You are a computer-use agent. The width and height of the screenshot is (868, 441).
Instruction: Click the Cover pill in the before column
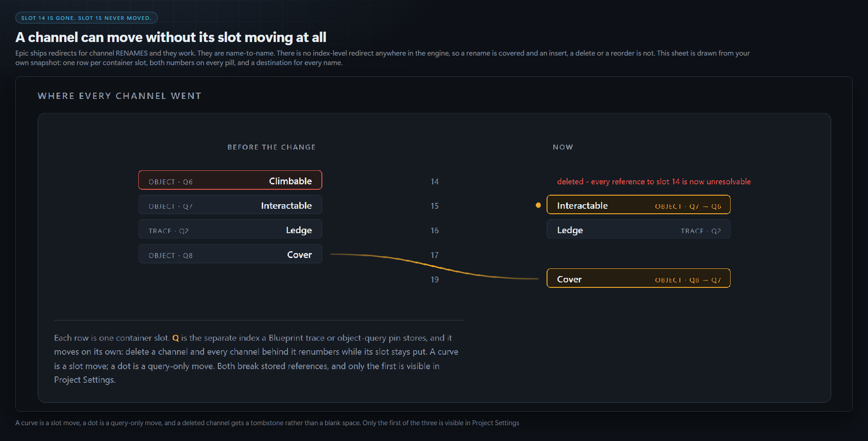coord(230,254)
